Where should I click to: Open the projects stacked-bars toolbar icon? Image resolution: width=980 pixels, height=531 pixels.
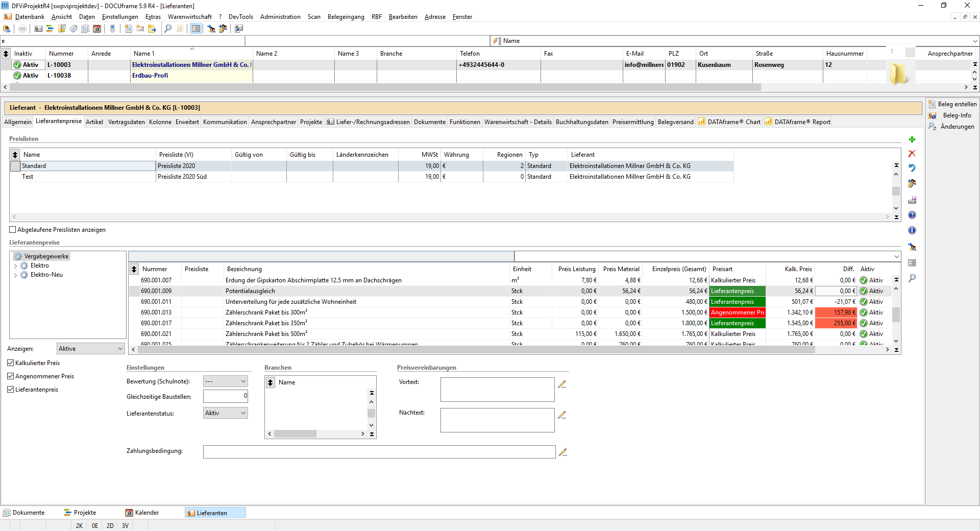coord(50,29)
